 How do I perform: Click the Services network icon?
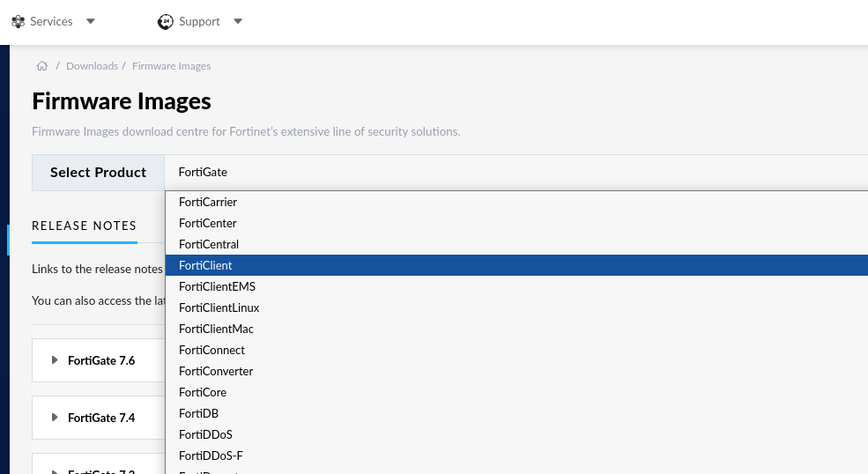[x=19, y=21]
